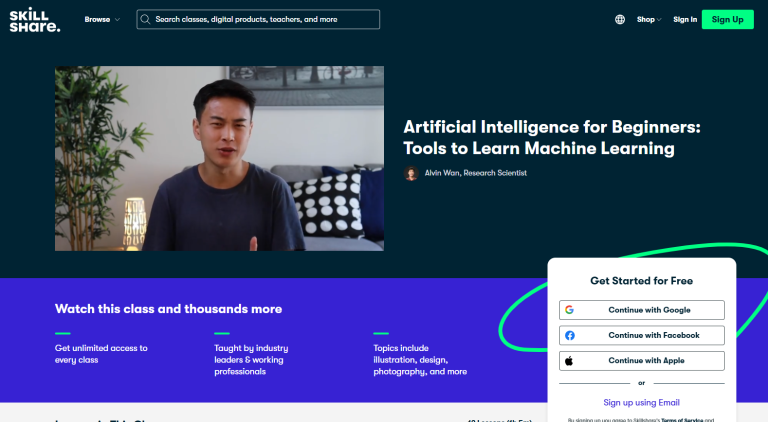Open the Terms of Service link
Image resolution: width=768 pixels, height=422 pixels.
tap(682, 420)
